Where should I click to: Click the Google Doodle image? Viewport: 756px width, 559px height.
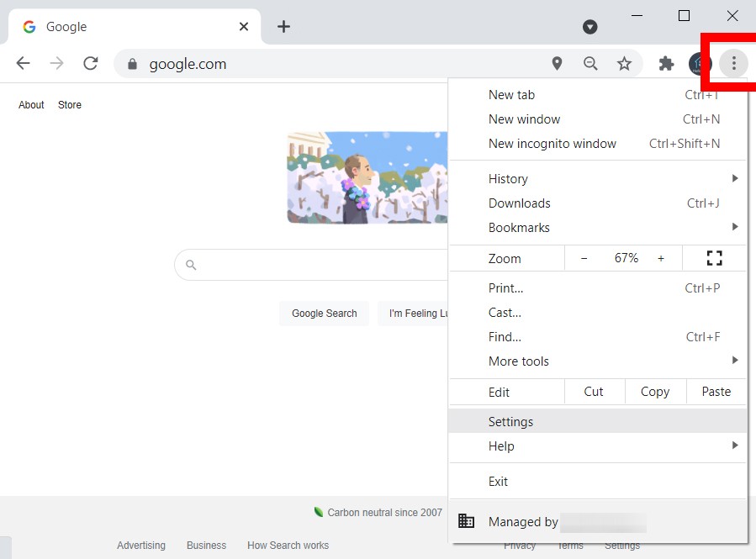[x=367, y=178]
